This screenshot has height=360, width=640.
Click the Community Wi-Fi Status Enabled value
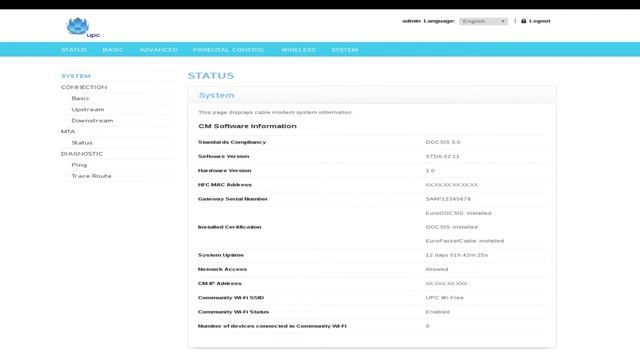click(438, 312)
